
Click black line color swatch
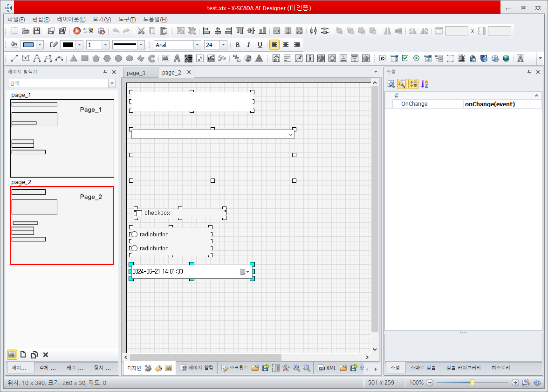point(68,45)
